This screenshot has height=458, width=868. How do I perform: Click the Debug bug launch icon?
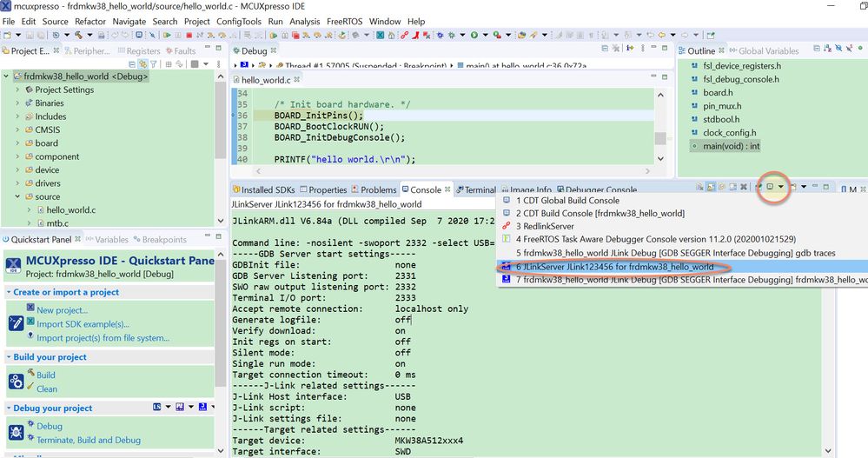[x=451, y=35]
